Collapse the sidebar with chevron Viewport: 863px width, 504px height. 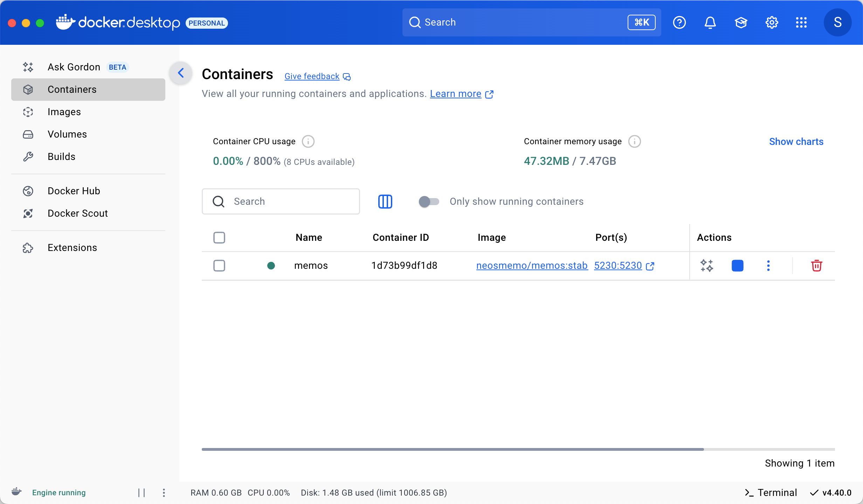click(181, 73)
